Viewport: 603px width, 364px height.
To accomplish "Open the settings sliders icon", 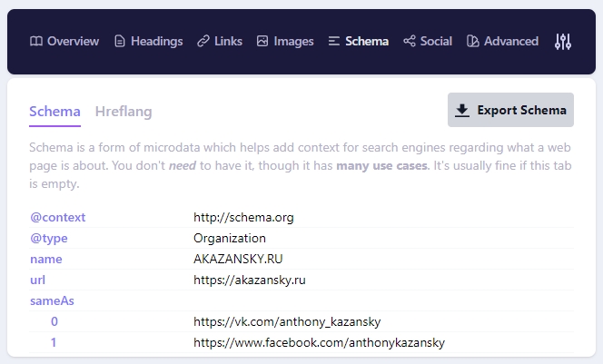I will [x=563, y=41].
